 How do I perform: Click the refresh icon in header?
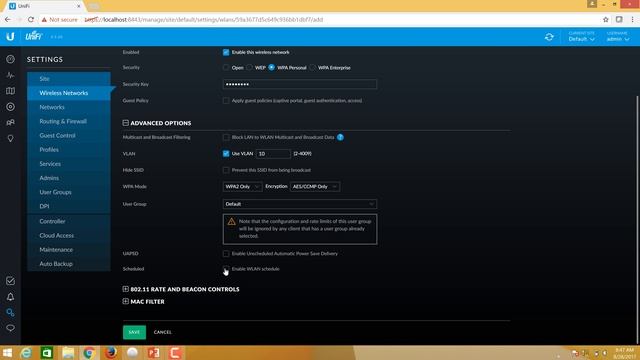(549, 37)
